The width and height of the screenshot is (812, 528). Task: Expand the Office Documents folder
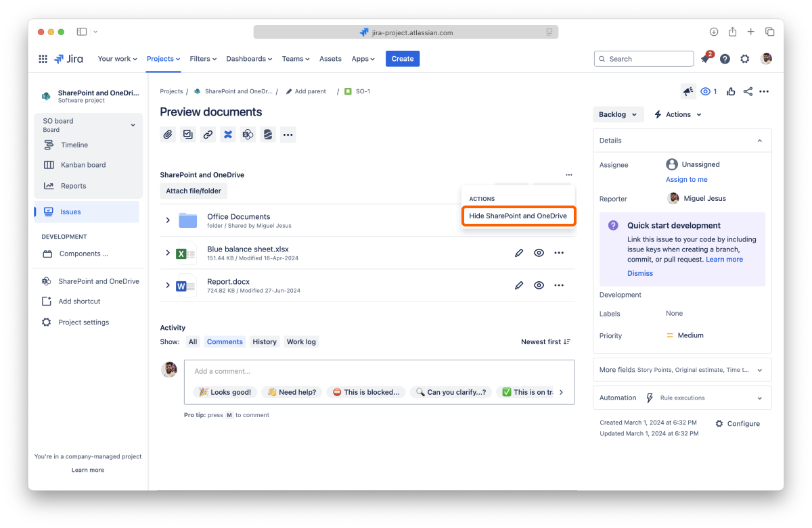coord(168,220)
